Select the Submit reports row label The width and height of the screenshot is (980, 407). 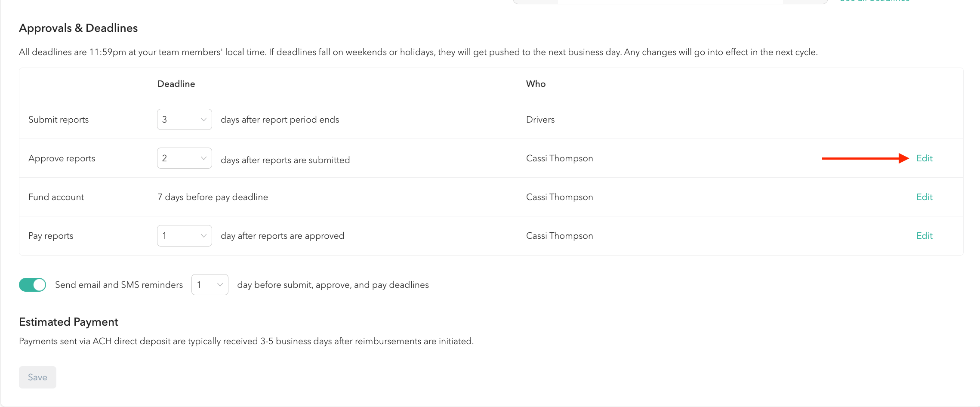pos(59,120)
